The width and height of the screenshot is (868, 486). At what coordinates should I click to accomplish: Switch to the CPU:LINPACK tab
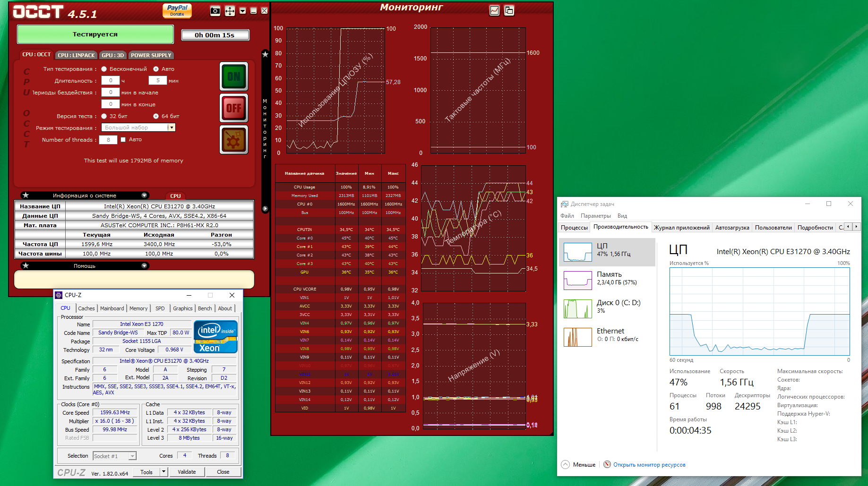click(76, 55)
